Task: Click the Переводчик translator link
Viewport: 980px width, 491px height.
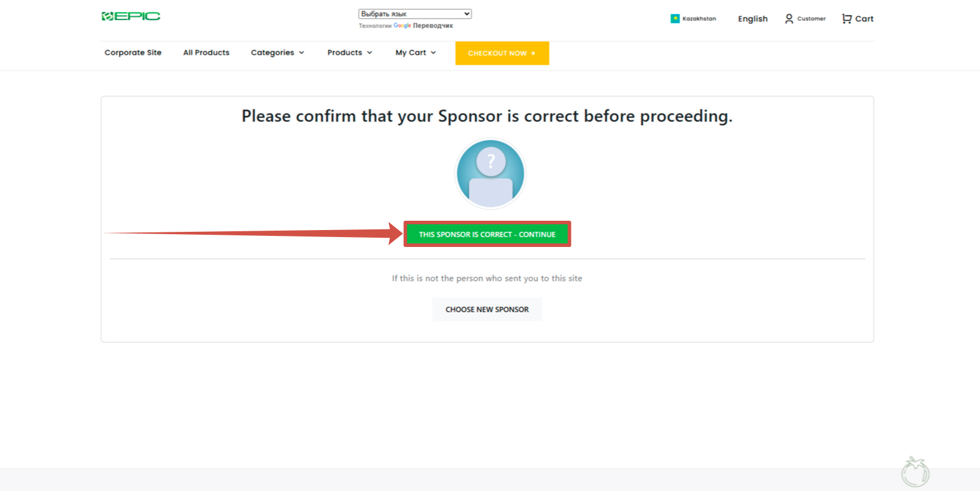Action: (x=433, y=26)
